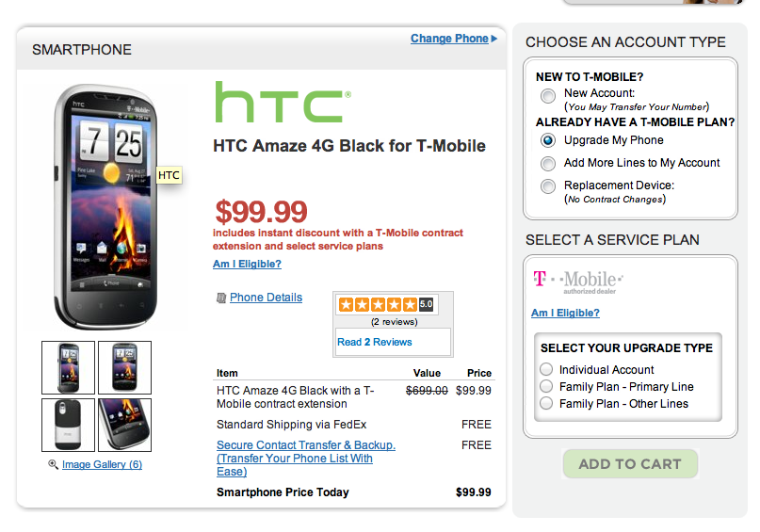Click the HTC brand logo
The height and width of the screenshot is (532, 760).
(282, 103)
